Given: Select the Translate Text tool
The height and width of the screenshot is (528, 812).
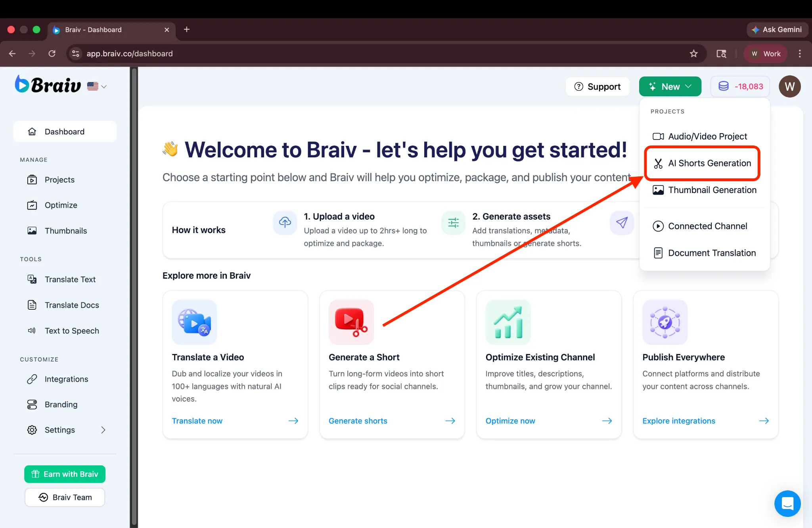Looking at the screenshot, I should pos(70,279).
